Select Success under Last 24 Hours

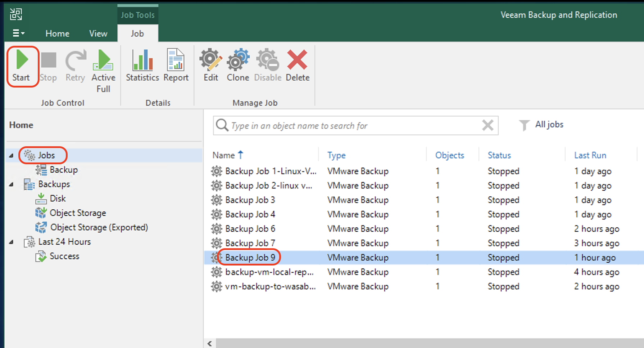pyautogui.click(x=64, y=256)
